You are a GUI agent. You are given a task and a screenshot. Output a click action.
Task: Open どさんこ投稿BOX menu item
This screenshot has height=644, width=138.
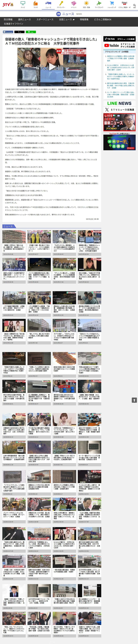103,20
